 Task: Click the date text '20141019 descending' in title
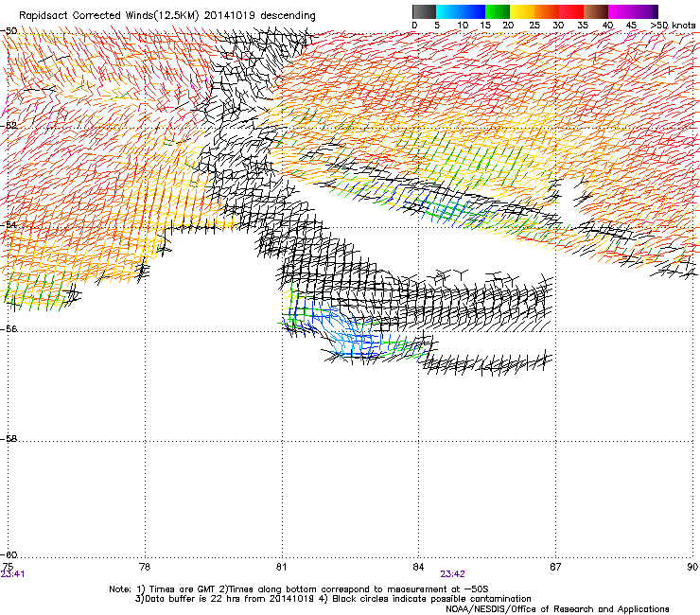click(260, 15)
